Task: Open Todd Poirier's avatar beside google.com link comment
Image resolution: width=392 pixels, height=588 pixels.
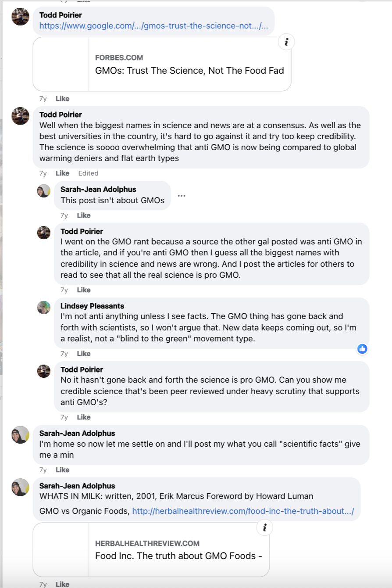Action: coord(20,17)
